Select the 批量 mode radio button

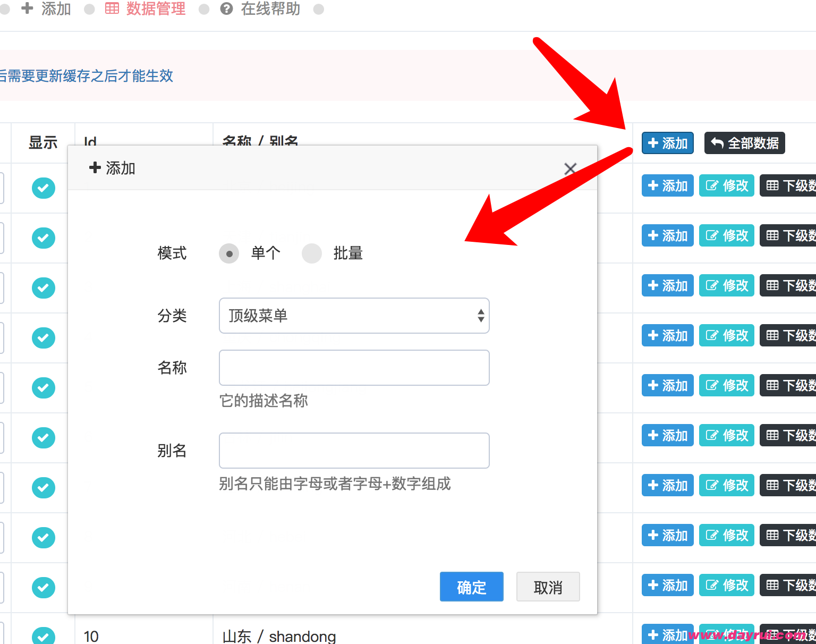pyautogui.click(x=312, y=253)
